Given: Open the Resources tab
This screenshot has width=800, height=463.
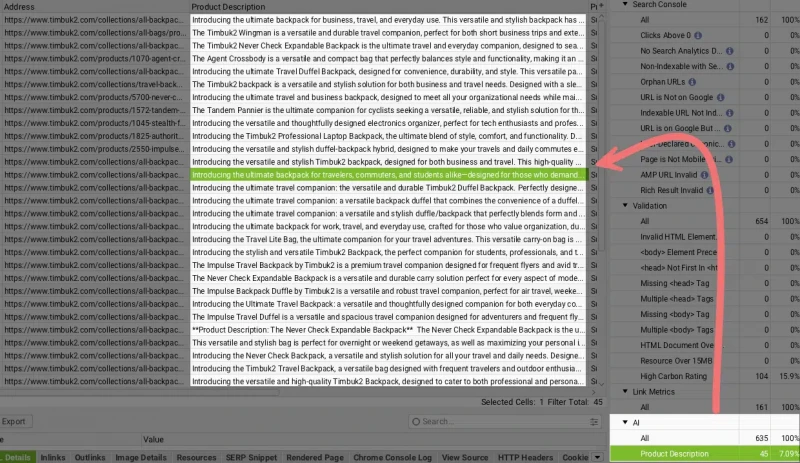Looking at the screenshot, I should tap(196, 457).
